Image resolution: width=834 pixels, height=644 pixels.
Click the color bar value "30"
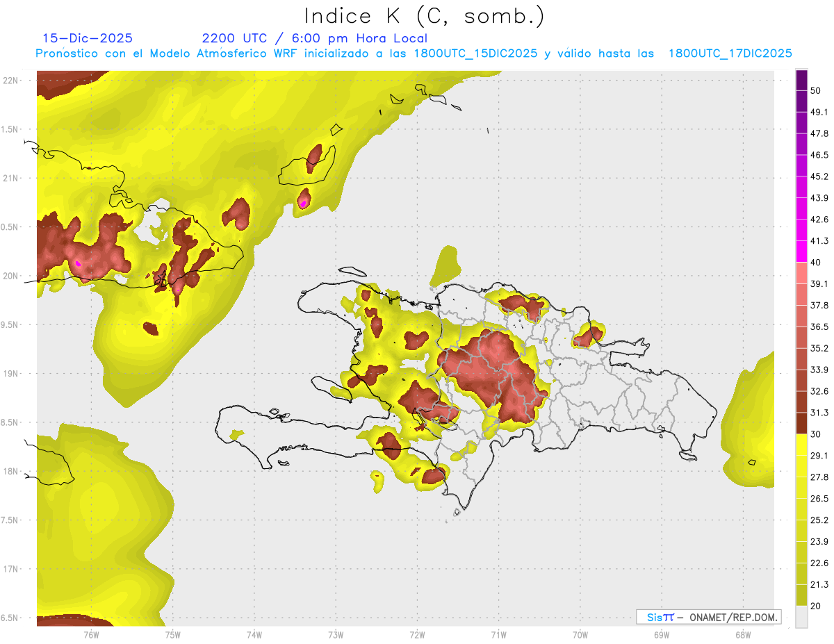pos(815,434)
